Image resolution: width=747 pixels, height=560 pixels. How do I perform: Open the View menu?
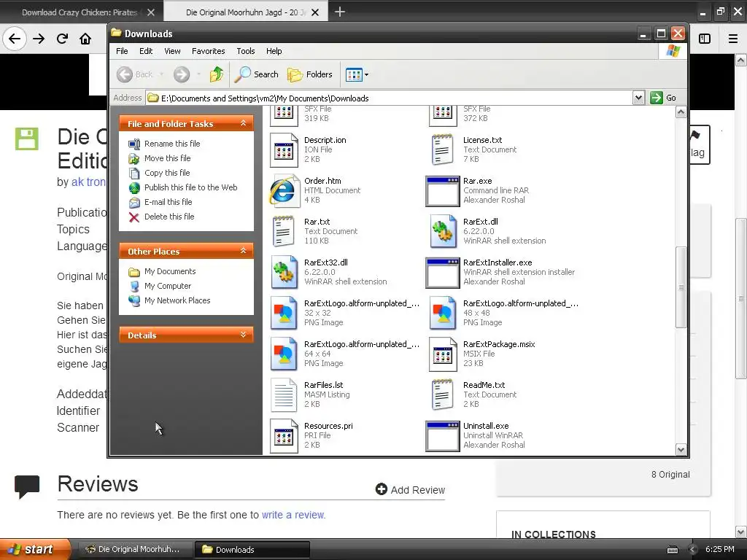click(x=172, y=51)
